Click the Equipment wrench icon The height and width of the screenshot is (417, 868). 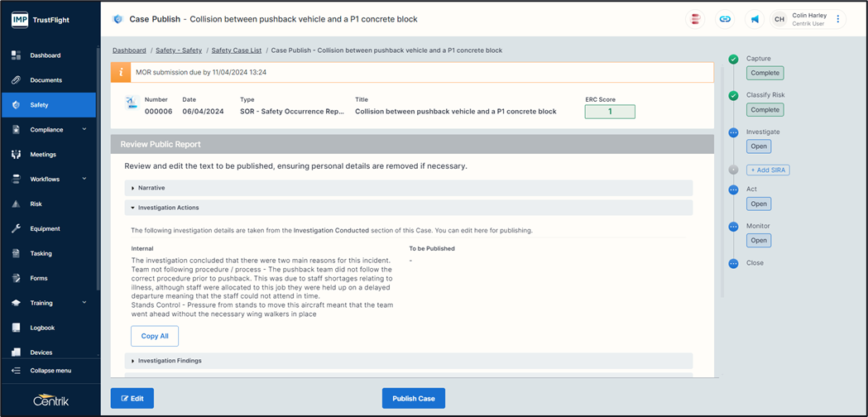point(16,228)
